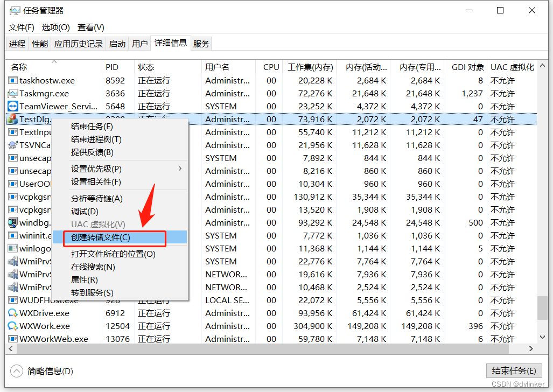The image size is (553, 392).
Task: Switch to the 性能 tab
Action: (x=40, y=44)
